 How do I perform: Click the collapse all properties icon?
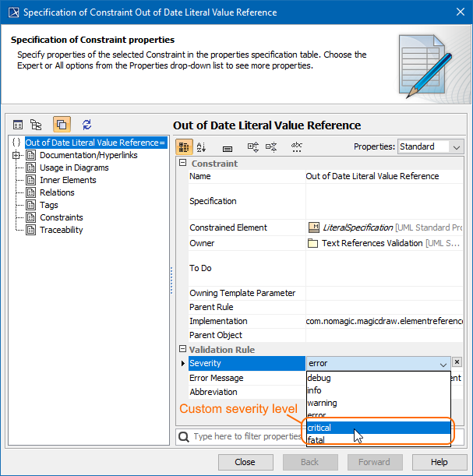pos(271,146)
